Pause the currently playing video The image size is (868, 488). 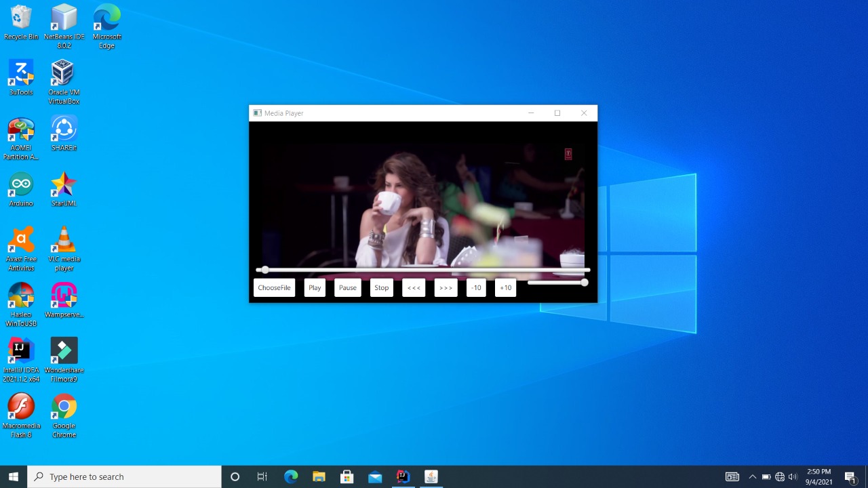click(347, 287)
